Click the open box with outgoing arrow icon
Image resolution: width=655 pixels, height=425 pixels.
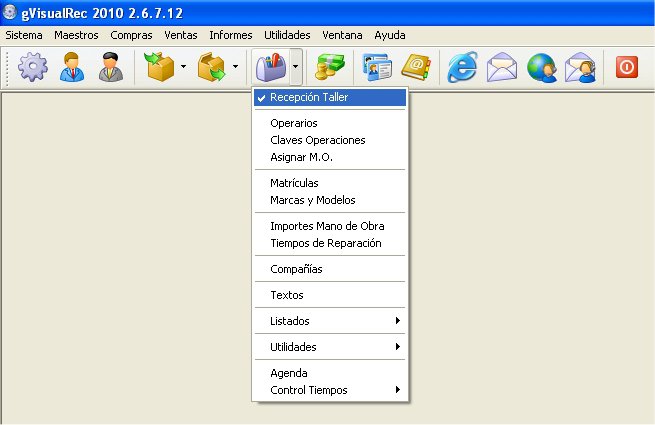211,67
